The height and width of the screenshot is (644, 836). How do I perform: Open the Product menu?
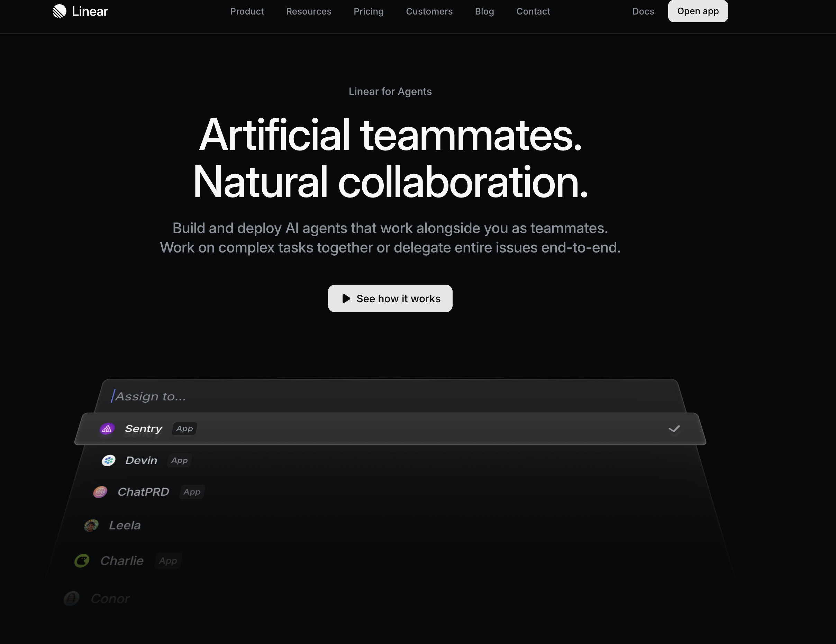[247, 11]
